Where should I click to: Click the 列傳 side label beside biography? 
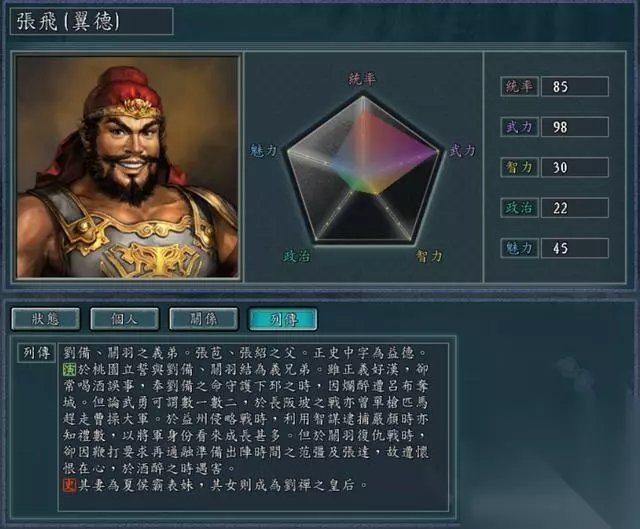pyautogui.click(x=36, y=353)
